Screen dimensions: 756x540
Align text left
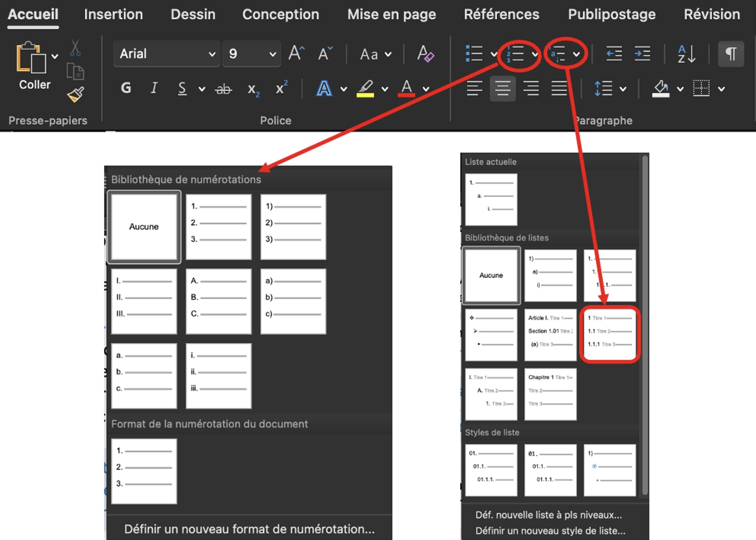(474, 88)
